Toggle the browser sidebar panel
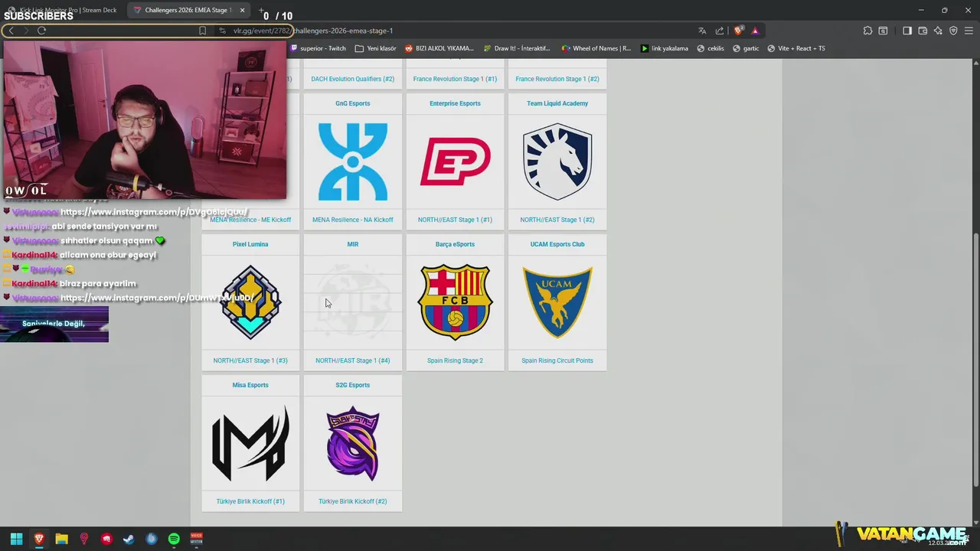 tap(906, 31)
